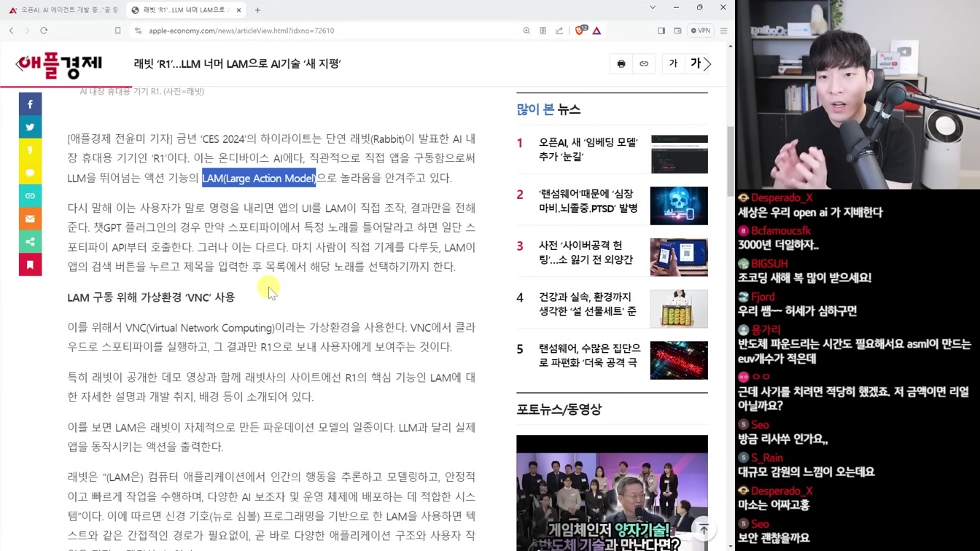The image size is (980, 551).
Task: Open reader mode icon in address bar
Action: point(543,31)
